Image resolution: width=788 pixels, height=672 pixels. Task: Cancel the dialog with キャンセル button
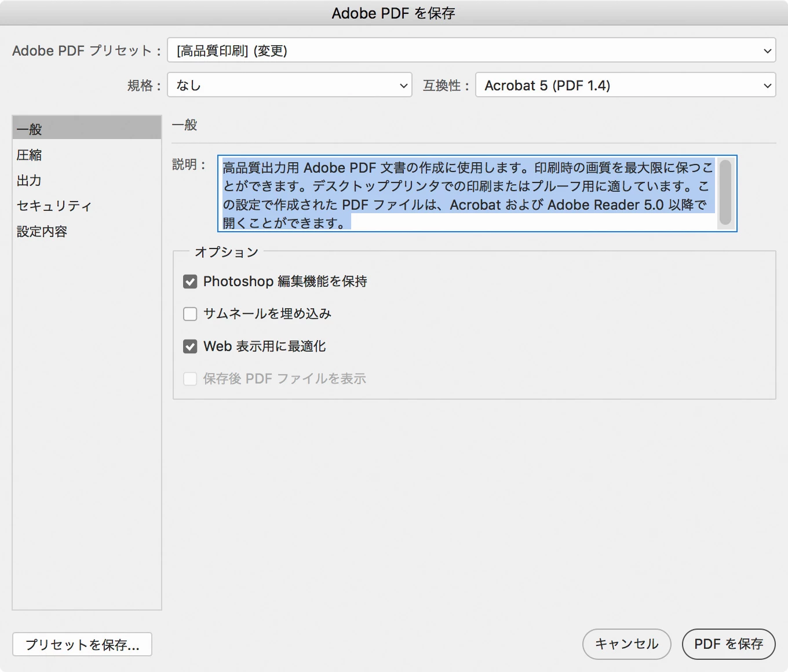click(627, 644)
